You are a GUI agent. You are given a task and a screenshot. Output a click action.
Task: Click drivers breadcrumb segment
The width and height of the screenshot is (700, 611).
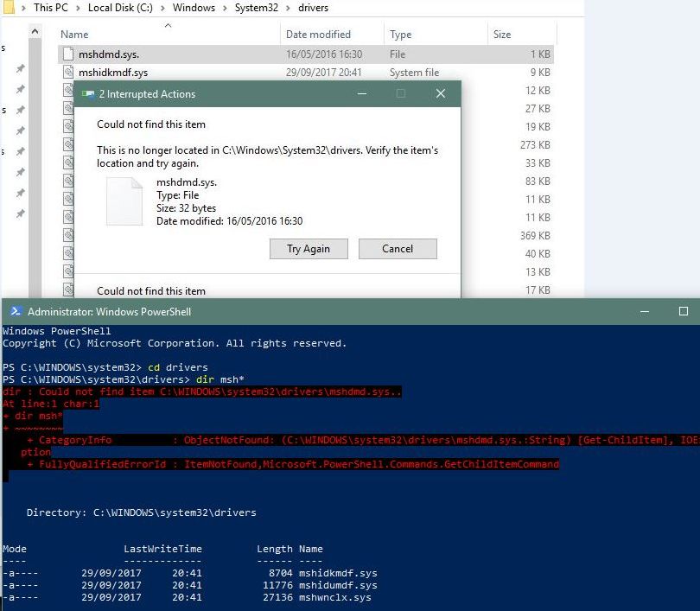pos(313,8)
